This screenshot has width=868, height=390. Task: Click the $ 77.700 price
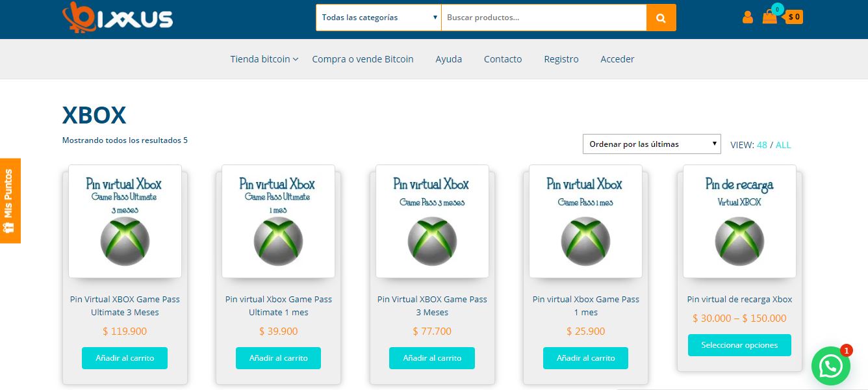[432, 331]
